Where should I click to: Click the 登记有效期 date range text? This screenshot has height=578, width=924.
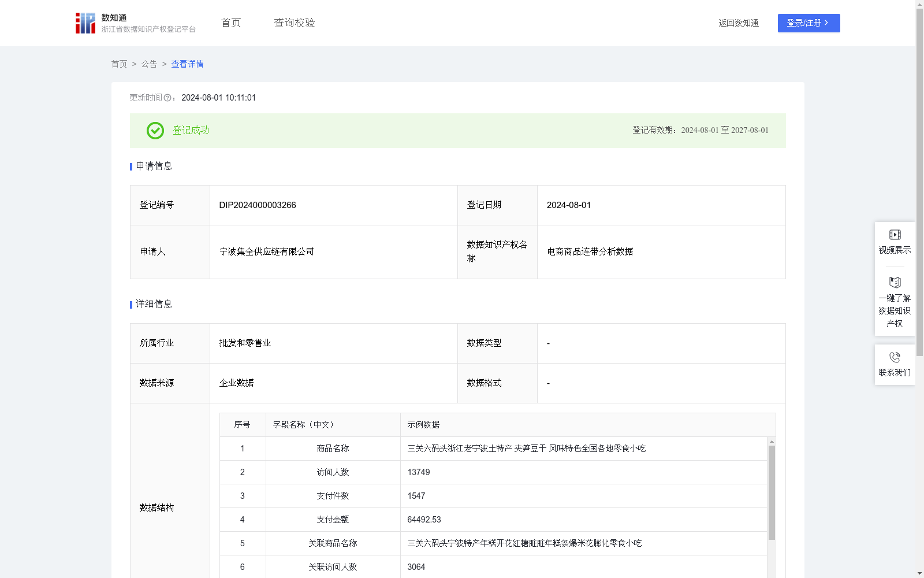(x=701, y=131)
